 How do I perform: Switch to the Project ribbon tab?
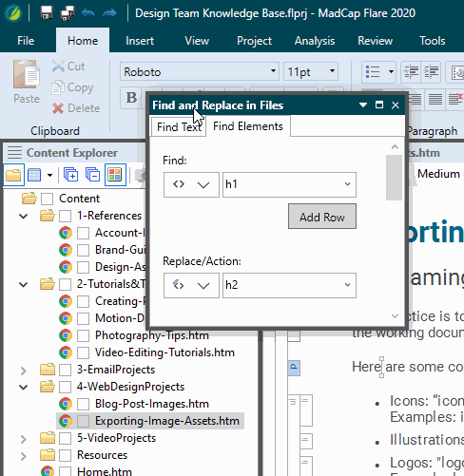(254, 41)
